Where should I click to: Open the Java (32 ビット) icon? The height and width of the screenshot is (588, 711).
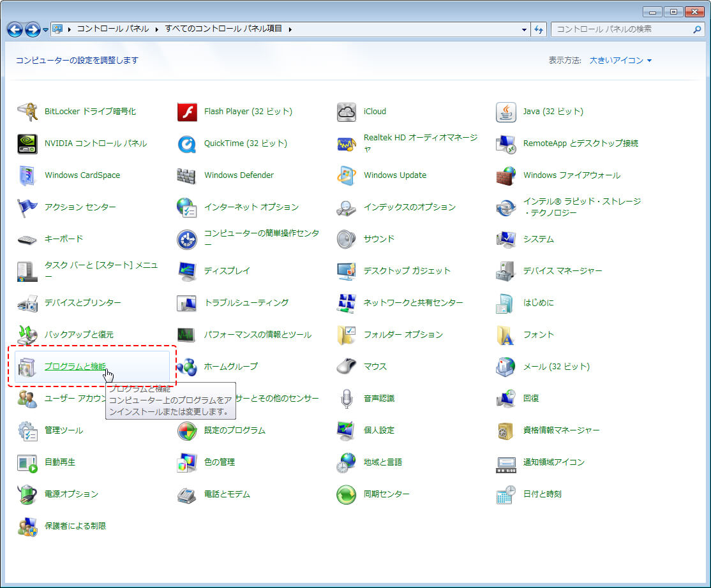coord(506,112)
